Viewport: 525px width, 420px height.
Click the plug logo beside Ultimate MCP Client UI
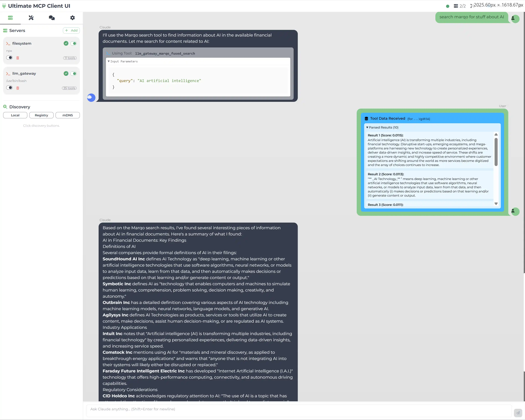point(4,6)
